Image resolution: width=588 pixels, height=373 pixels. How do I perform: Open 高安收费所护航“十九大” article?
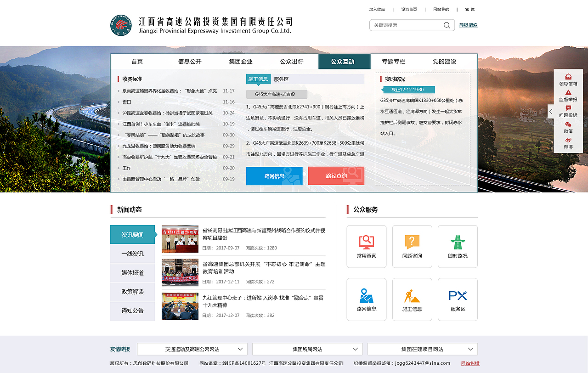170,157
